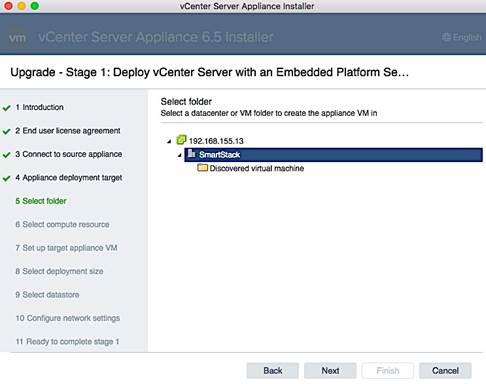Open the Select folder step in the sidebar
This screenshot has height=384, width=486.
(41, 201)
